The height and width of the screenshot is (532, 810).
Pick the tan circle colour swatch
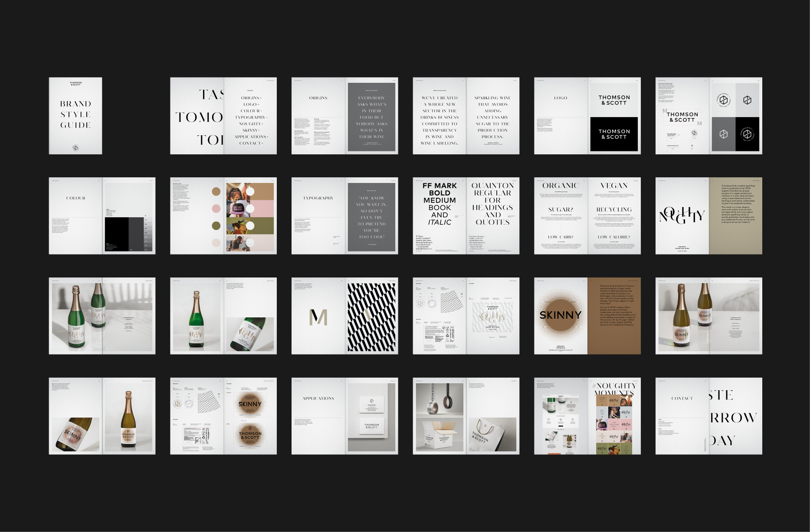(216, 192)
